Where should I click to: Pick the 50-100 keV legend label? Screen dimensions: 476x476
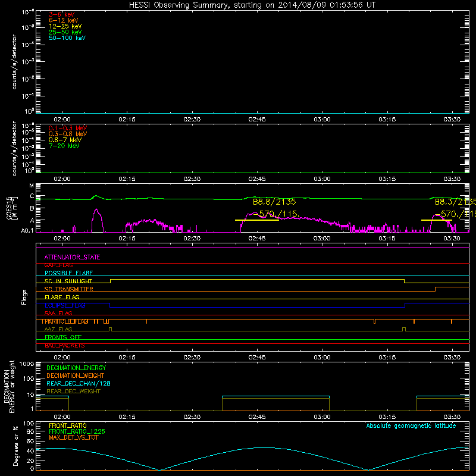(x=67, y=38)
